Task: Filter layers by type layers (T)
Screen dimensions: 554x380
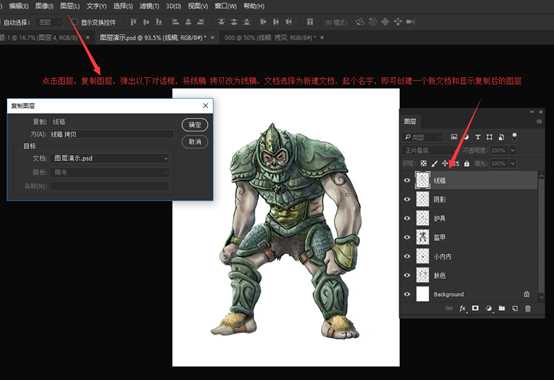Action: tap(478, 137)
